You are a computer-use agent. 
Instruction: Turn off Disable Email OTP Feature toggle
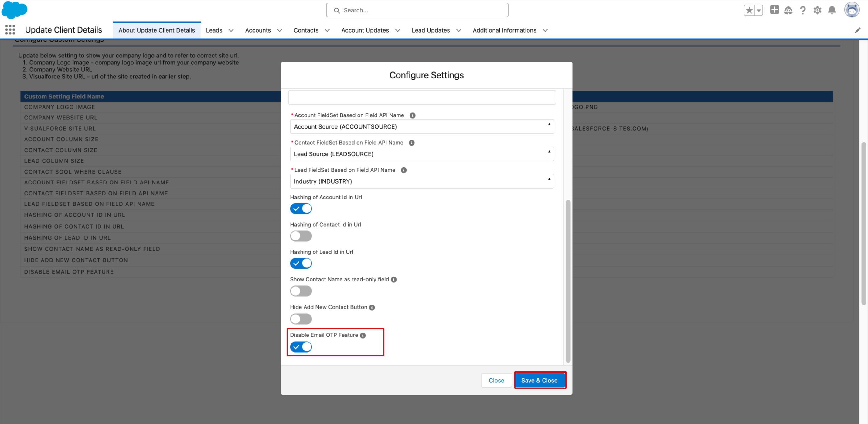[301, 347]
